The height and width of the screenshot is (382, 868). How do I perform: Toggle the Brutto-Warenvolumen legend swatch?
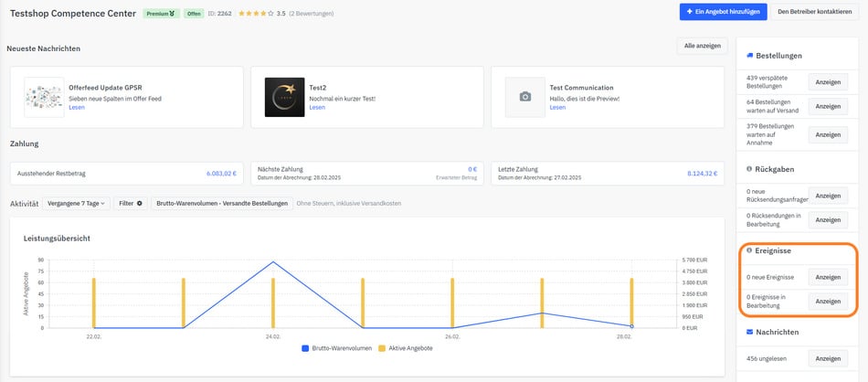(x=305, y=349)
